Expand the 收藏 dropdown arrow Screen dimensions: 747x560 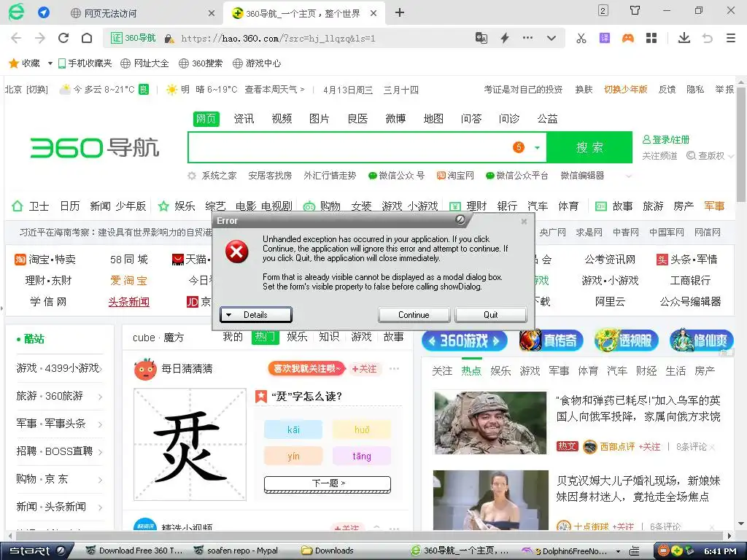pyautogui.click(x=50, y=64)
